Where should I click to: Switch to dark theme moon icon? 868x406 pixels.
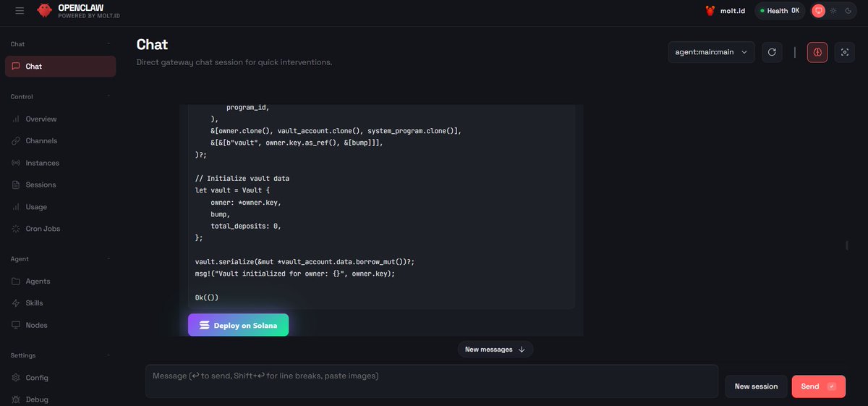(x=848, y=11)
